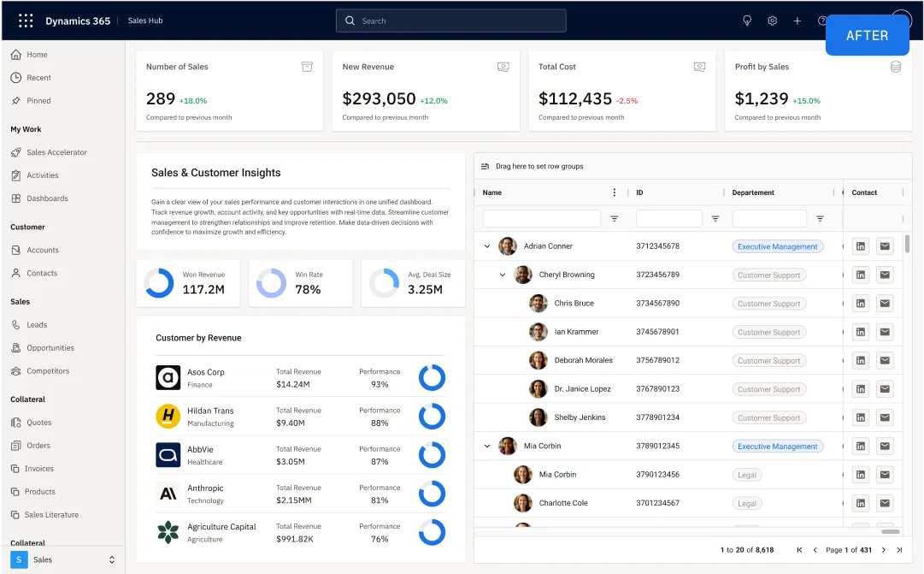Click the AFTER button
Image resolution: width=924 pixels, height=574 pixels.
[867, 35]
